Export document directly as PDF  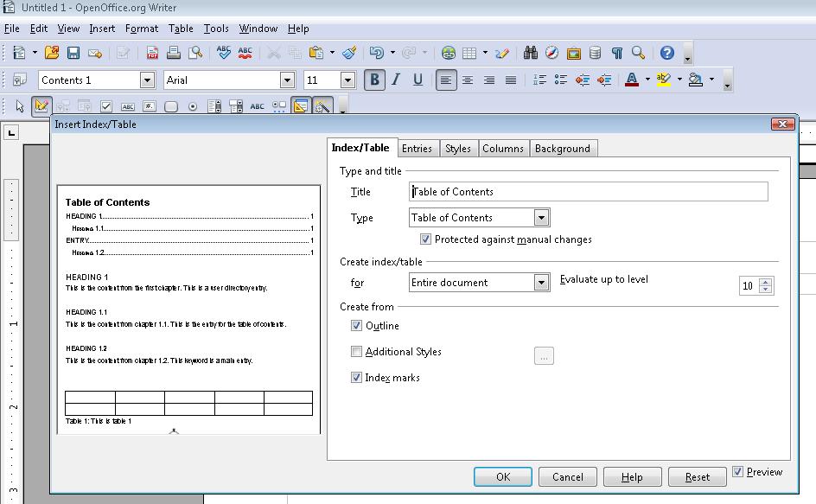[x=151, y=52]
